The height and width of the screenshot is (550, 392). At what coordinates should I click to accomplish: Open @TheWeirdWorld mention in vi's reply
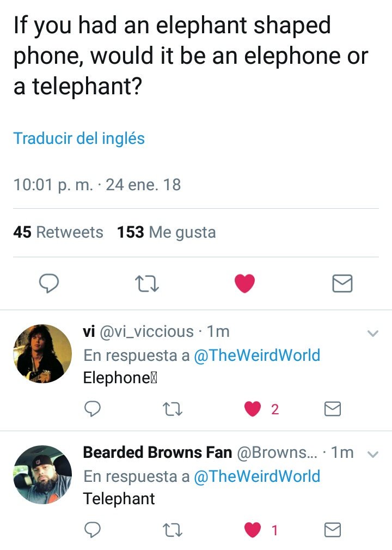(257, 355)
